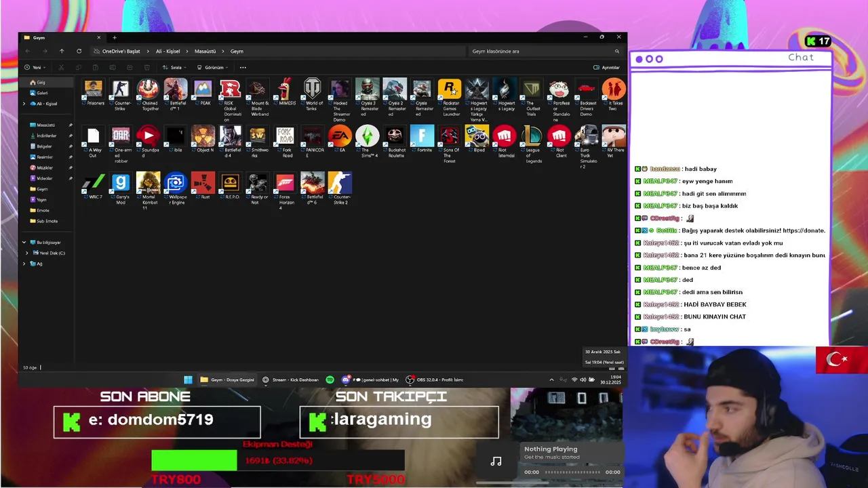Click the Rust game shortcut
Viewport: 868px width, 488px height.
point(203,186)
